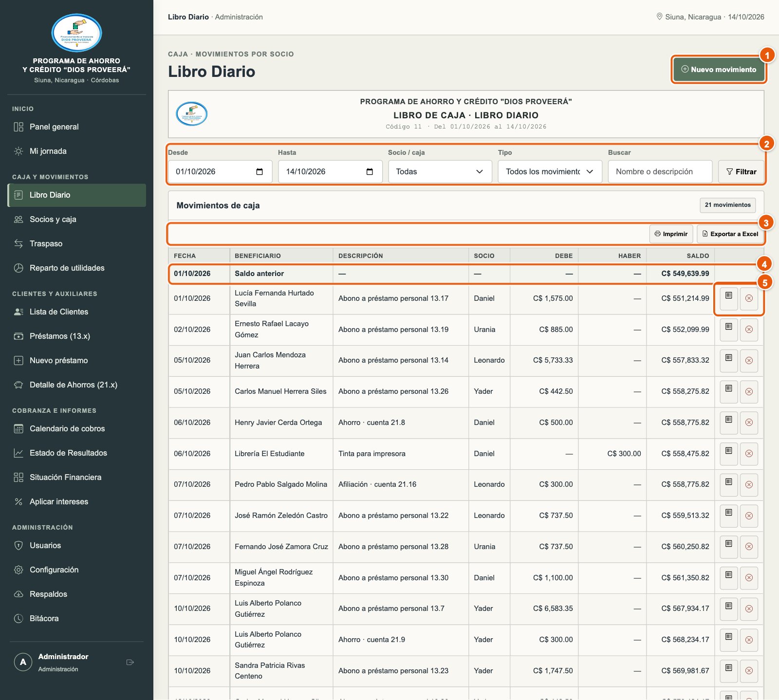Open receipt for Juan Carlos Mendoza Herrera
Screen dimensions: 779x700
pyautogui.click(x=728, y=360)
